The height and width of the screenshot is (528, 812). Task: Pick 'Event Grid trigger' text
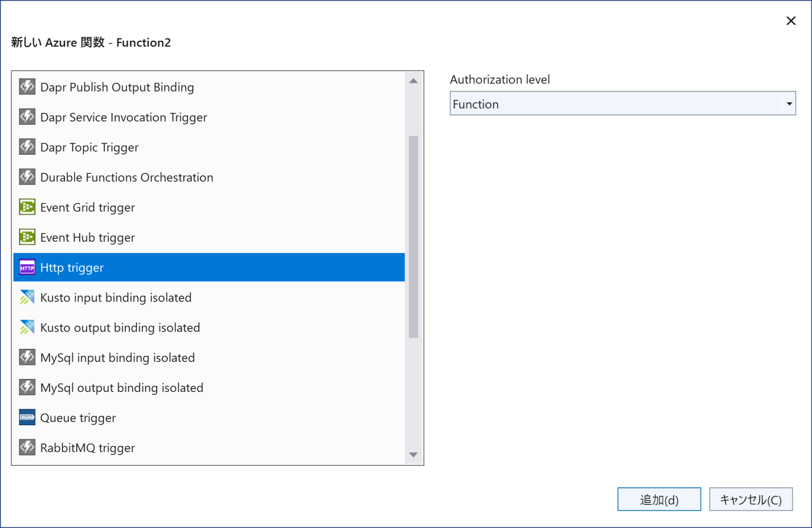point(88,207)
